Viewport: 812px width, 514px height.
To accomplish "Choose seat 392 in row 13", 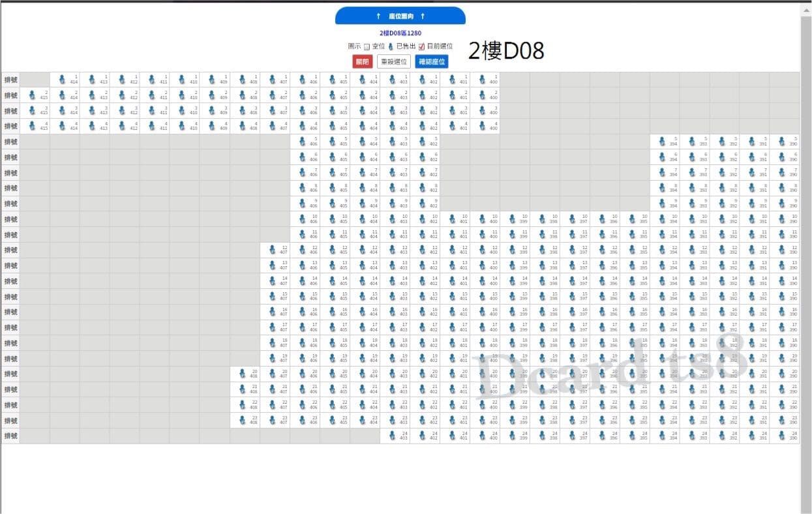I will click(x=725, y=265).
